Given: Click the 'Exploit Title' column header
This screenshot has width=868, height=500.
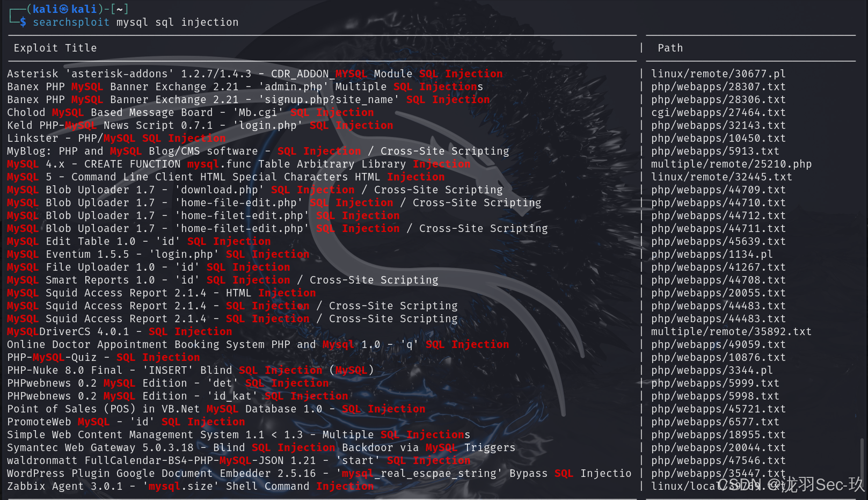Looking at the screenshot, I should [55, 48].
